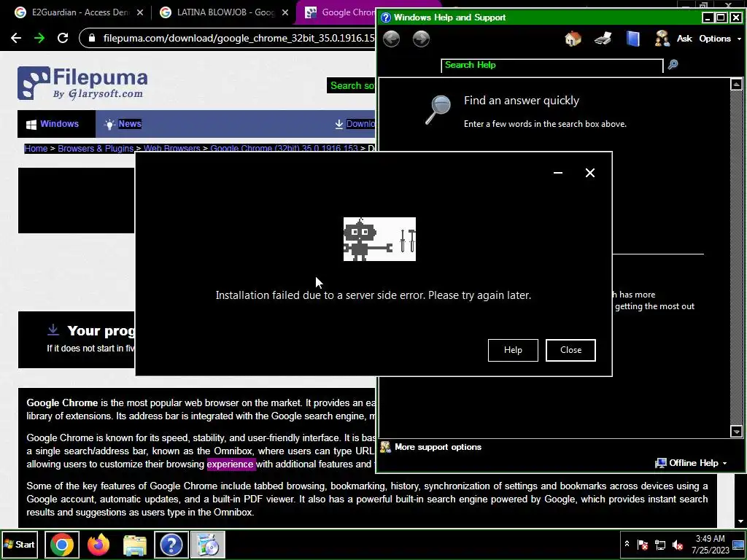Open the News menu on Filepuma
Screen dimensions: 747x560
click(x=123, y=124)
